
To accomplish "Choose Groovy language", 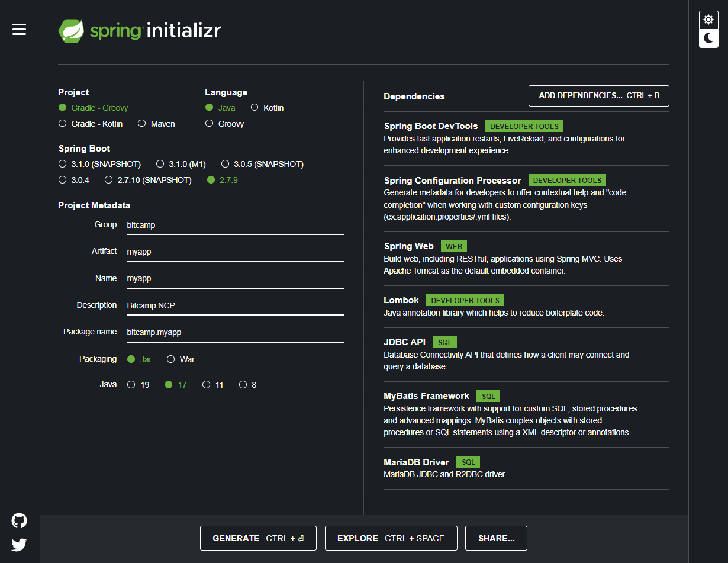I will (224, 124).
